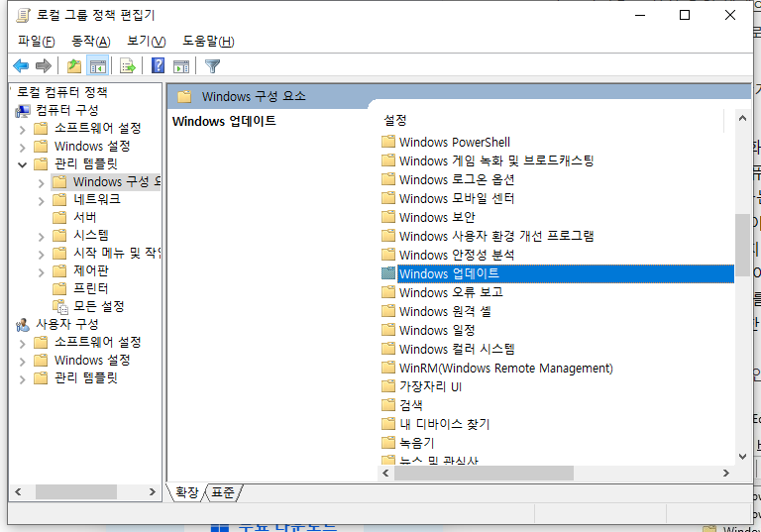Click list horizontal scrollbar left arrow
The image size is (761, 532).
385,473
